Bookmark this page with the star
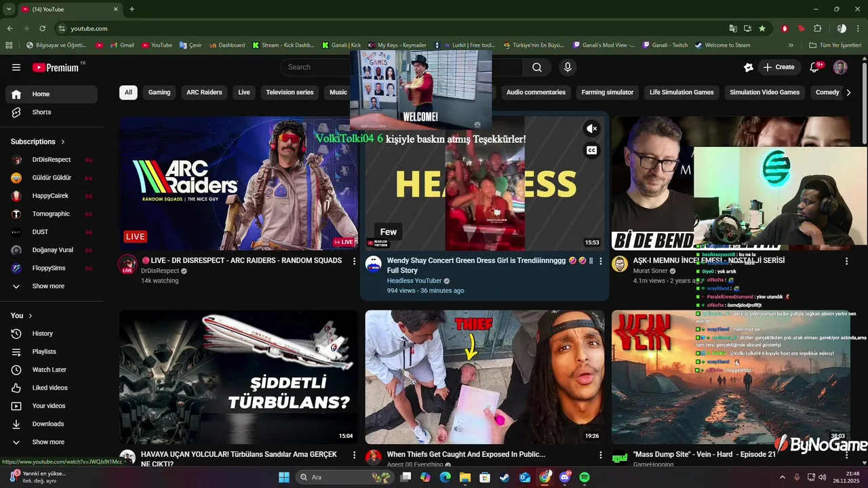 click(x=762, y=28)
